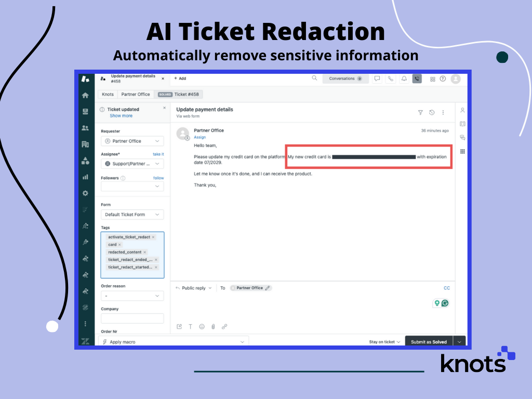532x399 pixels.
Task: Open the notifications bell
Action: 404,78
